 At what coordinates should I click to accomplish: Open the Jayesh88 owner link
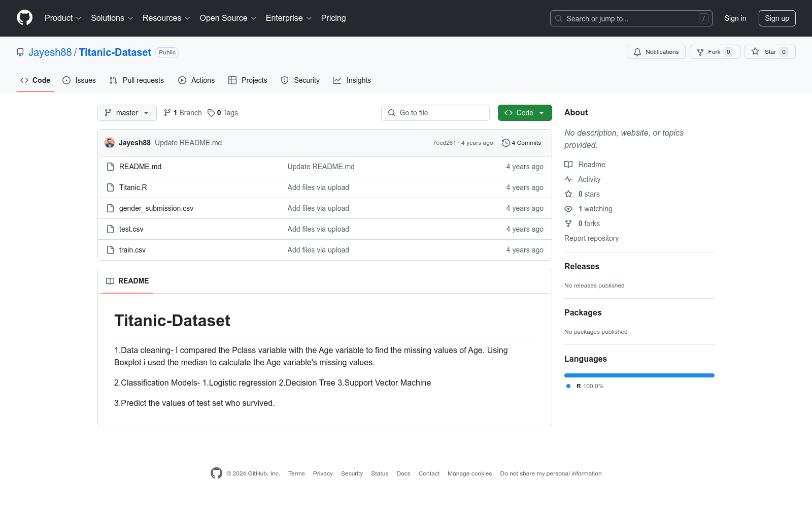click(x=50, y=52)
